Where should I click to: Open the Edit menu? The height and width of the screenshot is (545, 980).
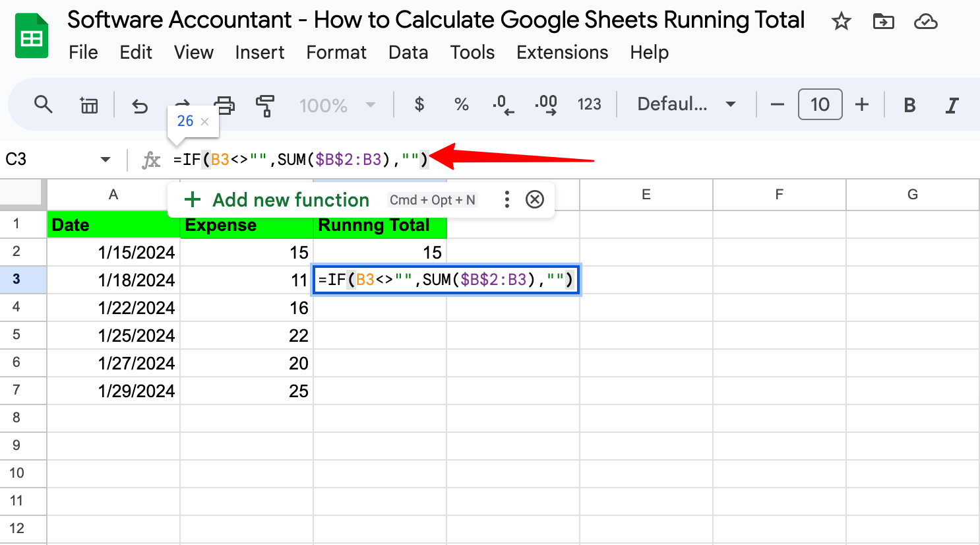click(136, 52)
